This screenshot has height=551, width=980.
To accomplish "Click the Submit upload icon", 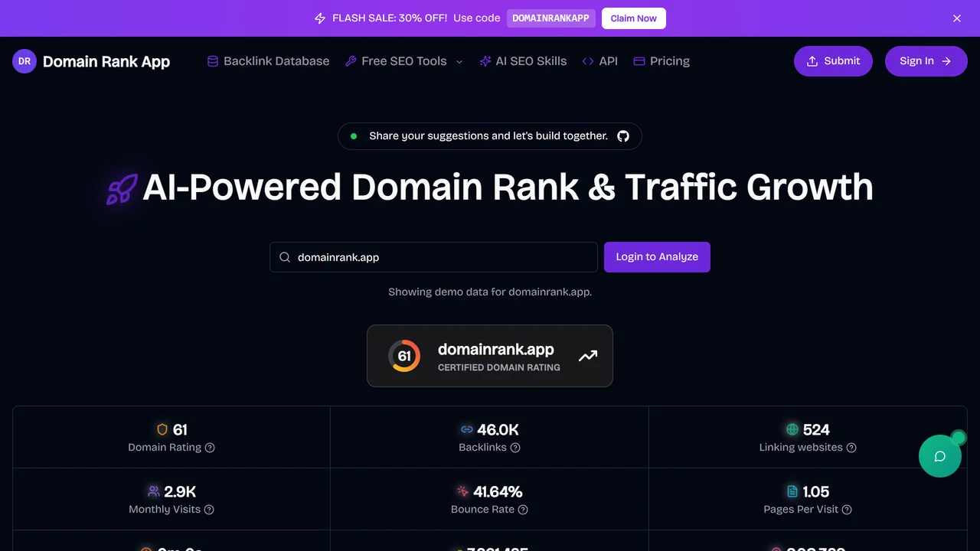I will pos(812,61).
